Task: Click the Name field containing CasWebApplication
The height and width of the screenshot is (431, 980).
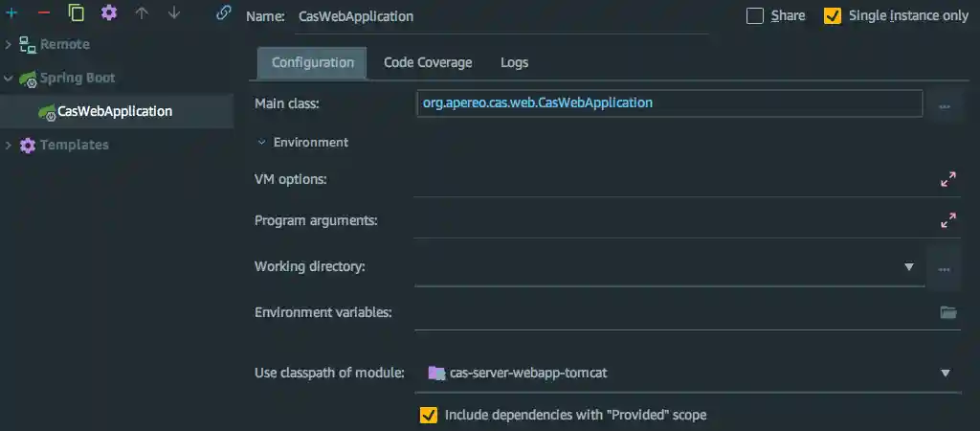Action: [503, 17]
